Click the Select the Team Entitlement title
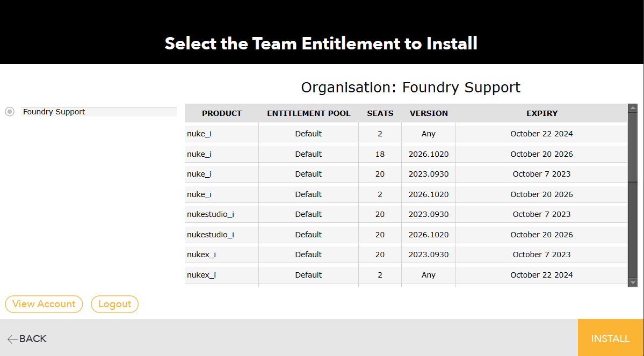The height and width of the screenshot is (356, 644). pyautogui.click(x=321, y=43)
